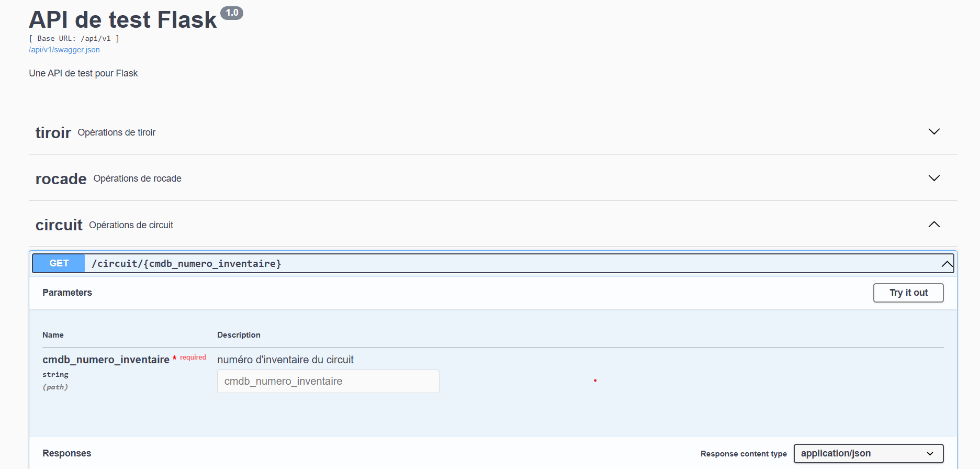Click the cmdb_numero_inventaire parameter name
Viewport: 980px width, 469px height.
coord(106,360)
